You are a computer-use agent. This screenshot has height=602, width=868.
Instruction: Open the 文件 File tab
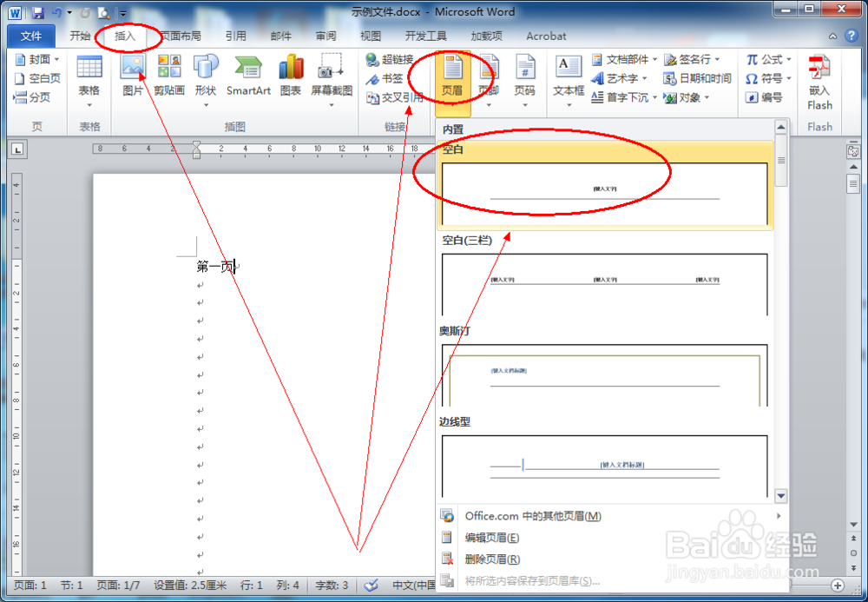(31, 36)
